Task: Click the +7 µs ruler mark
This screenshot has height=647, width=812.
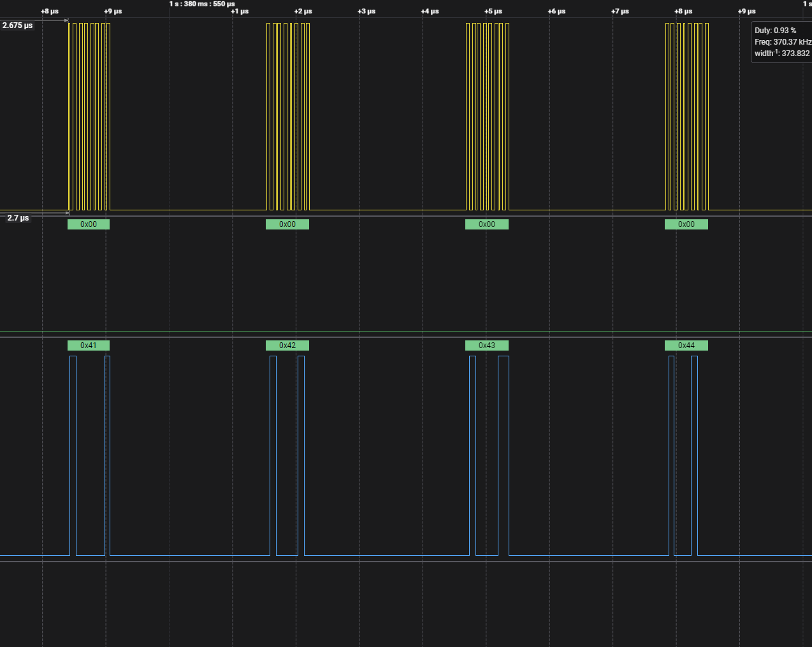Action: (620, 11)
